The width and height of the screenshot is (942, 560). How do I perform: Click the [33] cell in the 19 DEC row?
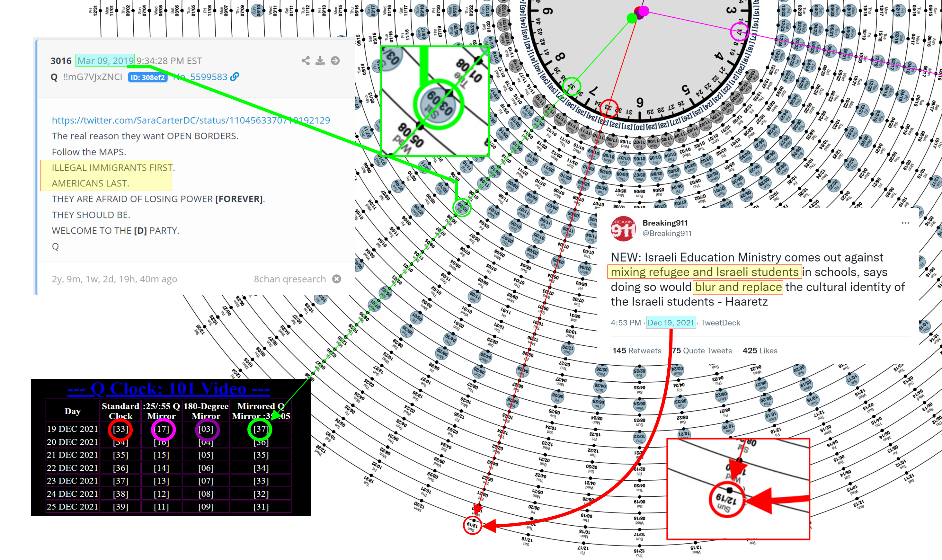120,429
